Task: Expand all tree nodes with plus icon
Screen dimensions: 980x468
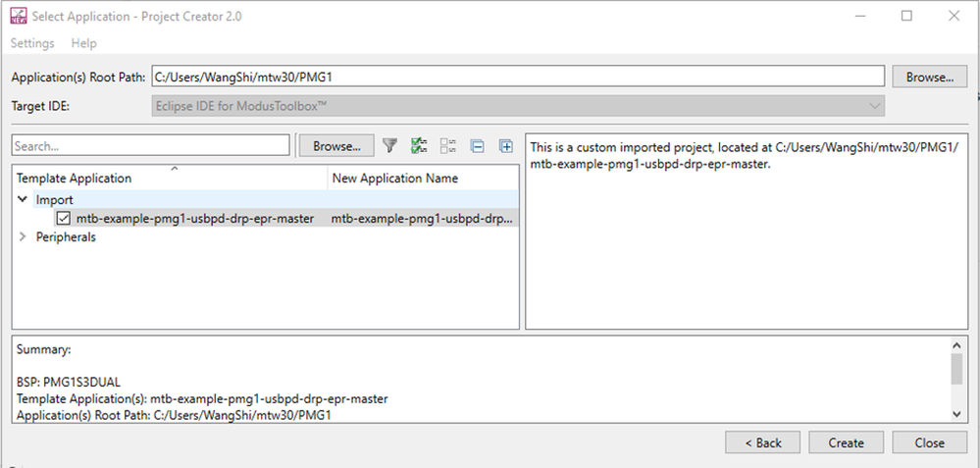Action: [x=505, y=145]
